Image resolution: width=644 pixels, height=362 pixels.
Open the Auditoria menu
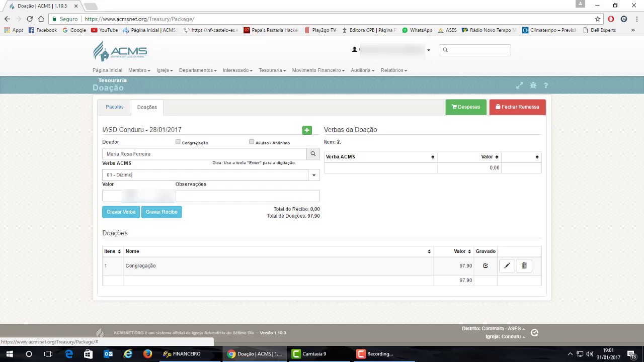click(363, 70)
